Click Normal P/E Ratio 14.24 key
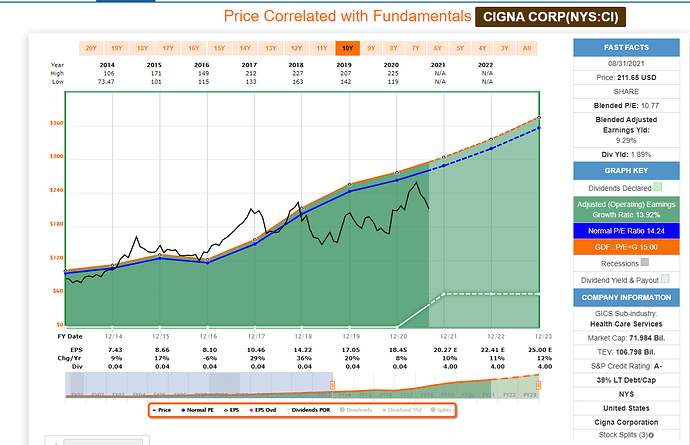This screenshot has width=690, height=445. 626,231
